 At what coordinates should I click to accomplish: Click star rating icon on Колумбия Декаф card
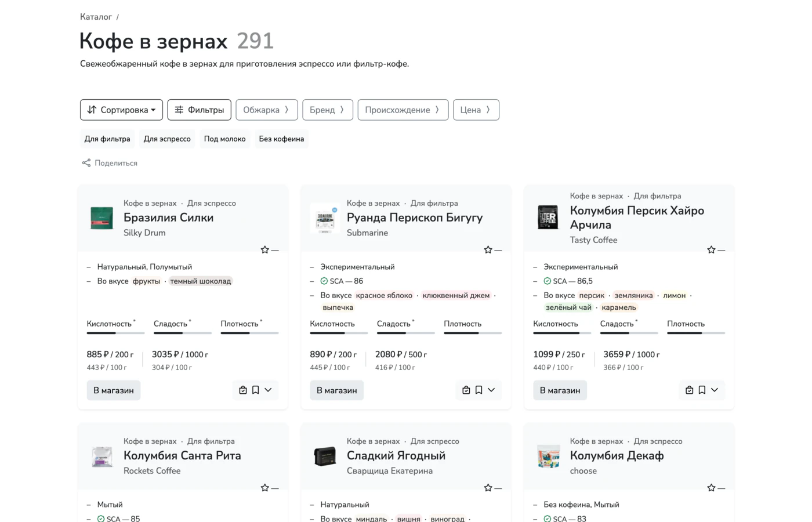(712, 488)
